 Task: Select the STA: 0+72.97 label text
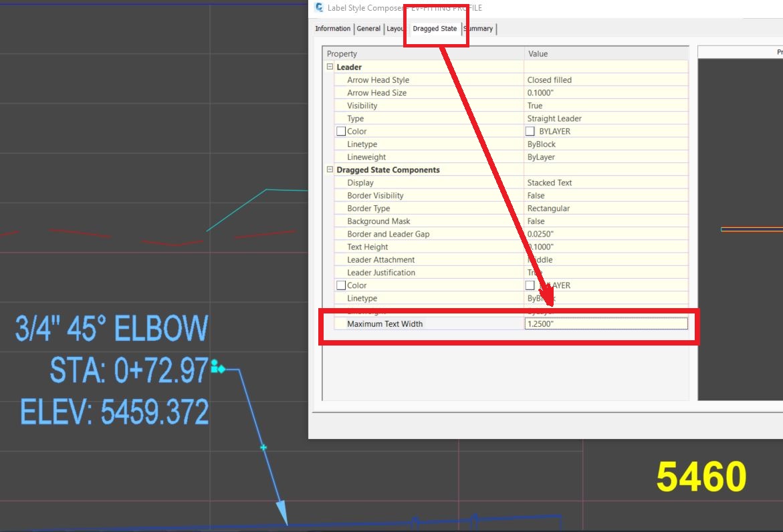tap(129, 370)
